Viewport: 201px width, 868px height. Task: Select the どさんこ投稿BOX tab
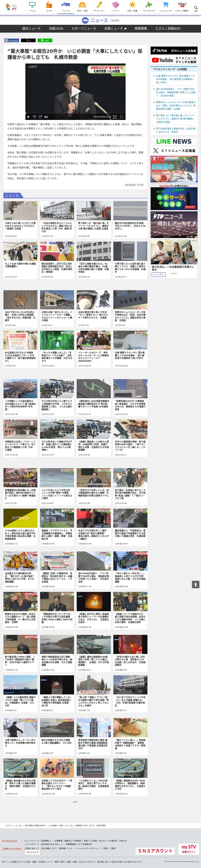(x=168, y=28)
